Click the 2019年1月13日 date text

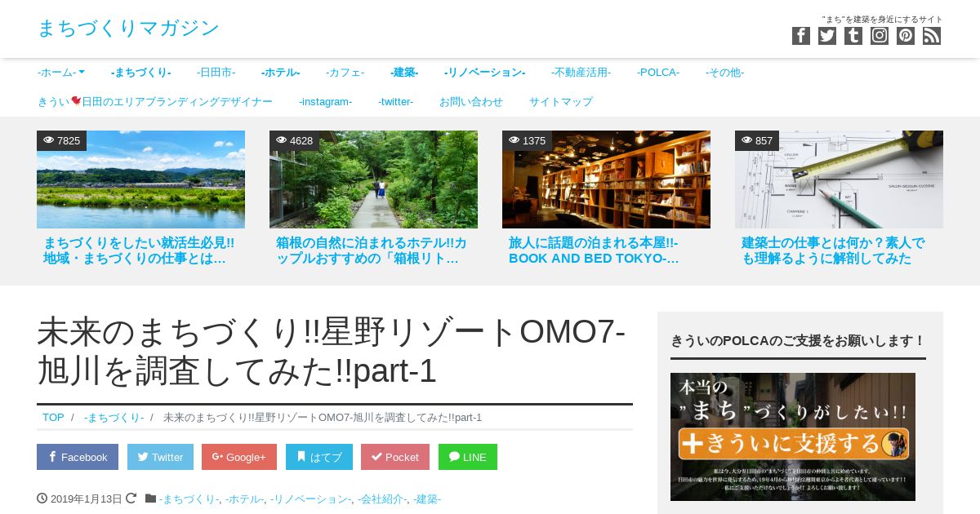tap(87, 499)
